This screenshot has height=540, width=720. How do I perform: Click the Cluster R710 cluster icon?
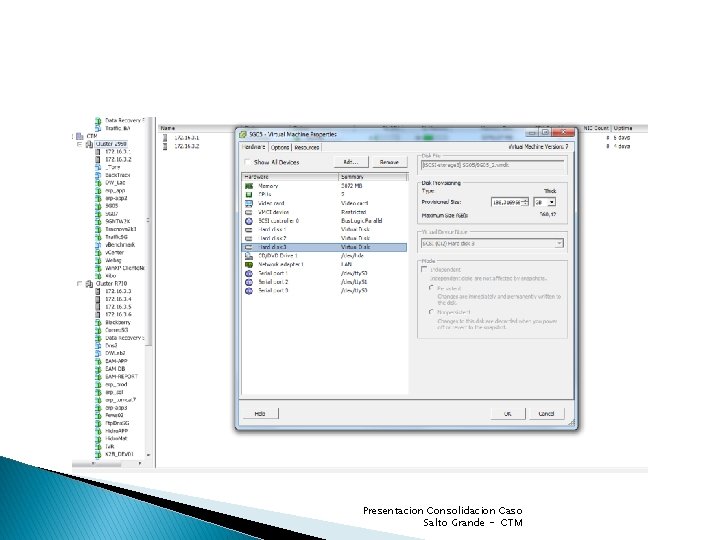coord(90,284)
